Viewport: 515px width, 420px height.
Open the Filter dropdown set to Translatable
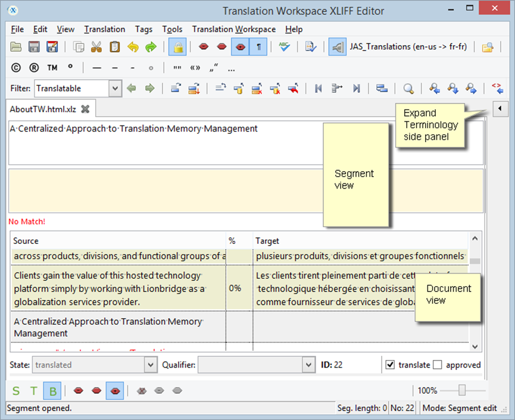click(x=78, y=87)
